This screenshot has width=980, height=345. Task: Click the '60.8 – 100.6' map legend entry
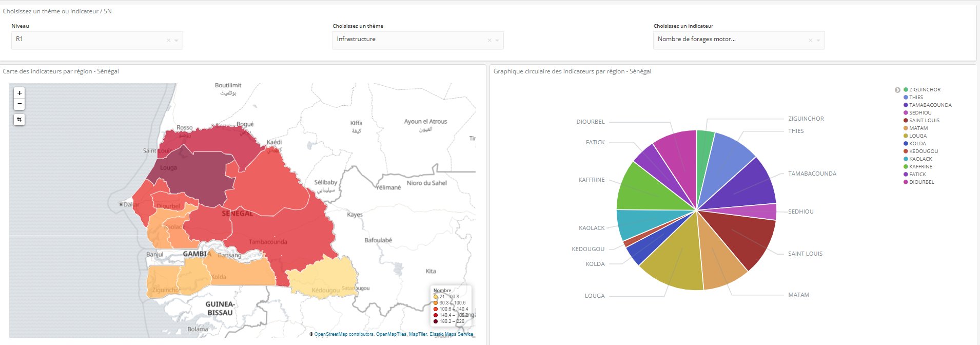tap(449, 303)
